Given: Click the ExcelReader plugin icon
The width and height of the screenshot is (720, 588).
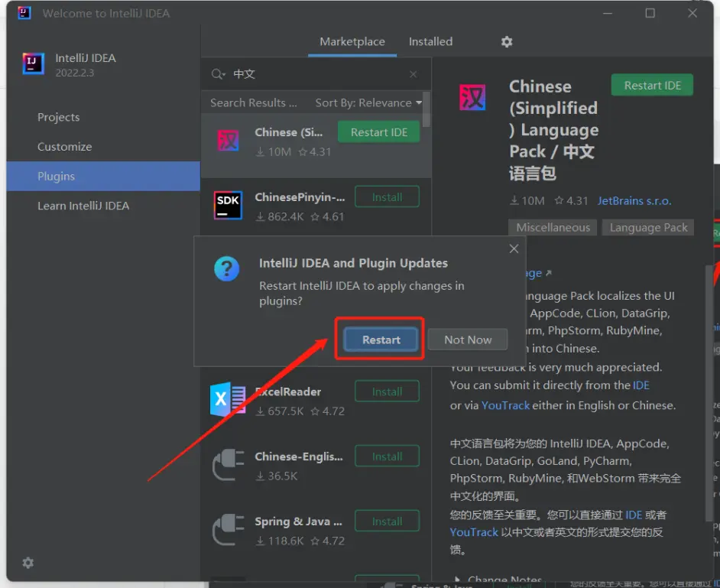Looking at the screenshot, I should [227, 399].
